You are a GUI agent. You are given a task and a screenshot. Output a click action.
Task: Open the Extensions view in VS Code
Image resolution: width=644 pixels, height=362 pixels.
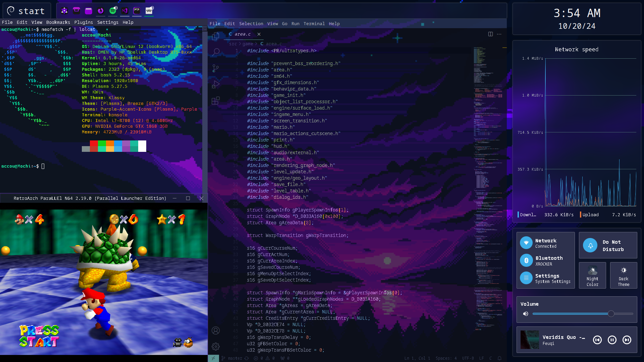click(x=216, y=101)
